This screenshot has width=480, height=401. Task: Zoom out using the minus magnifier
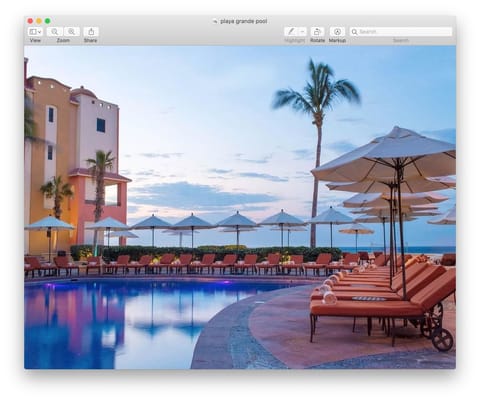click(55, 32)
